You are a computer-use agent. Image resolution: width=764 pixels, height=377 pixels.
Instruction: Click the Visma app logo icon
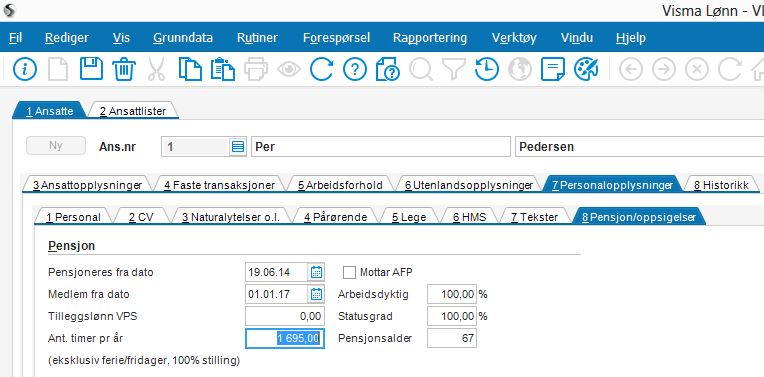click(x=8, y=10)
